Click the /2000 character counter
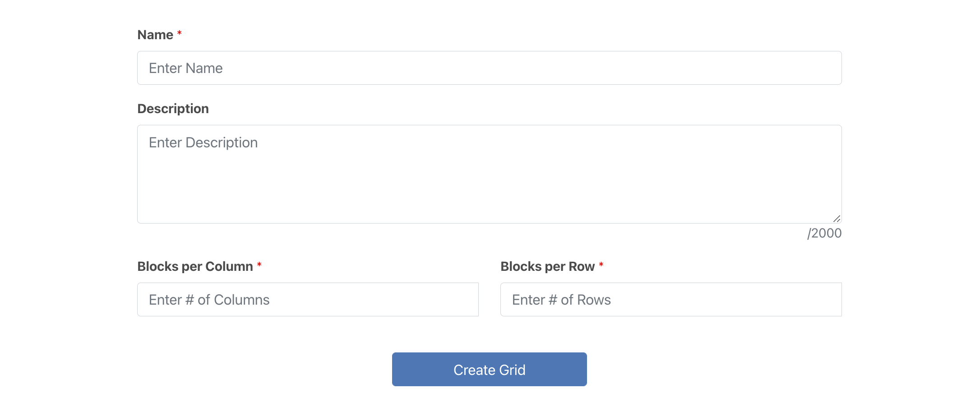Image resolution: width=980 pixels, height=411 pixels. 824,233
